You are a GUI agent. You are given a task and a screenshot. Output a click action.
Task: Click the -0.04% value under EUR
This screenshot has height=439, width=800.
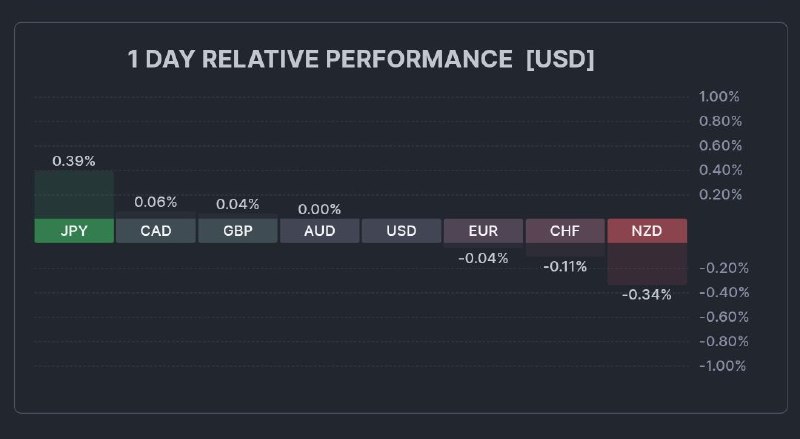coord(483,258)
